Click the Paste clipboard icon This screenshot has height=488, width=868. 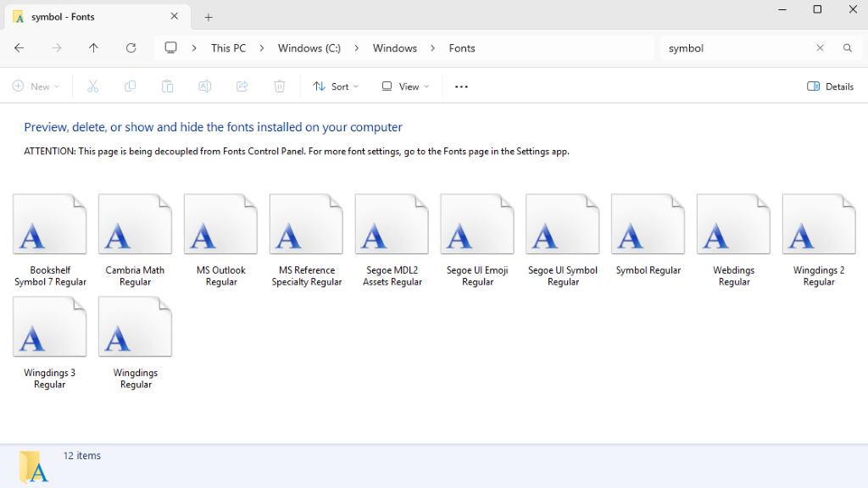coord(167,86)
